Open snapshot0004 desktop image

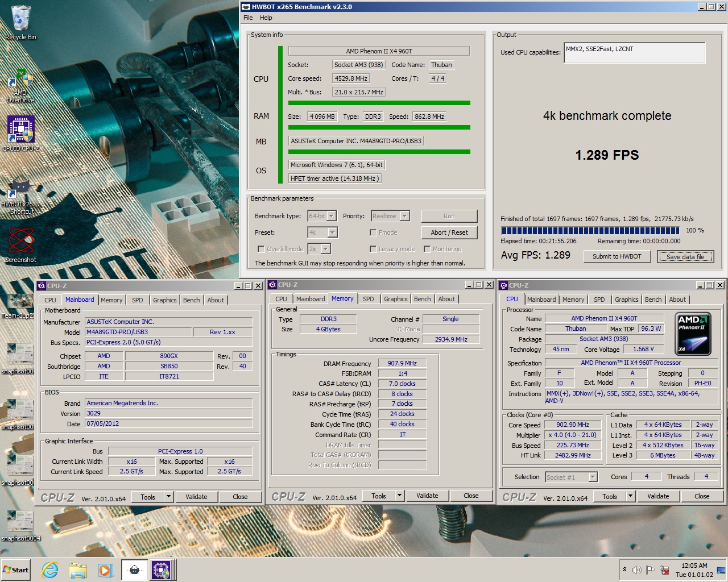20,526
